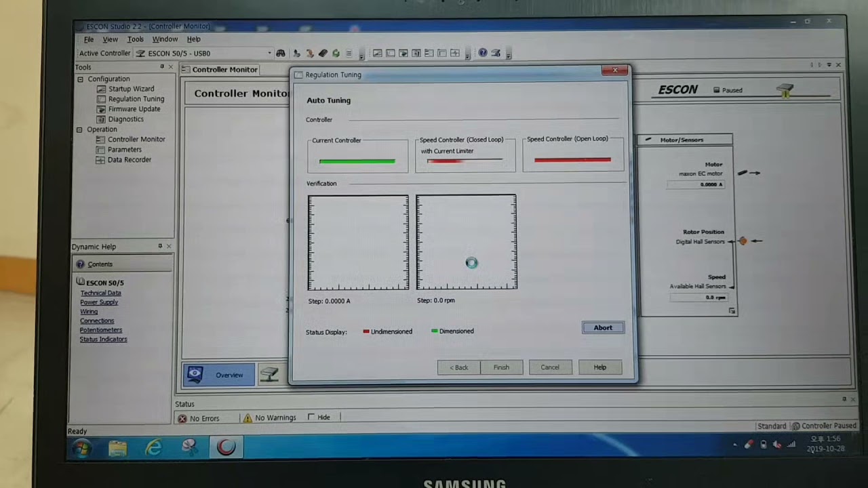The image size is (868, 488).
Task: Expand Motor/Sensors panel corner arrow
Action: (732, 311)
